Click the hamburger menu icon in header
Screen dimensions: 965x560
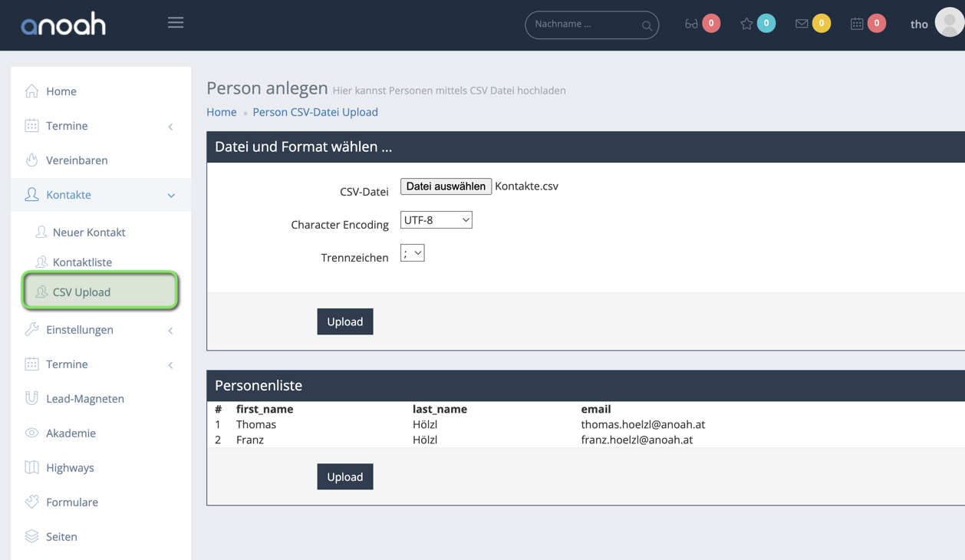click(176, 23)
